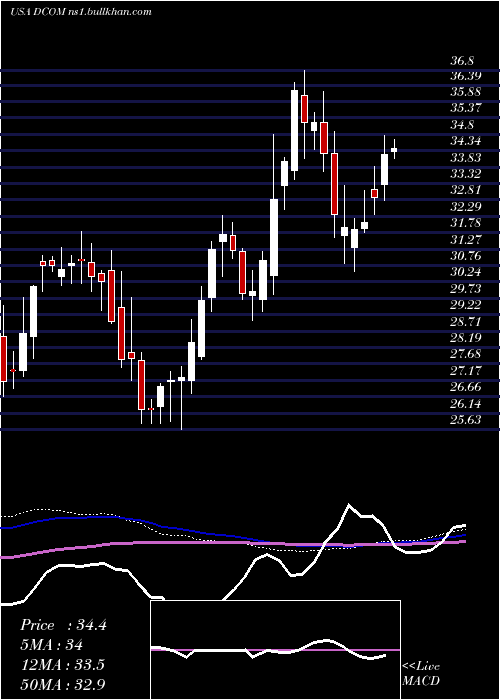Click the last small white candlestick on the right
The height and width of the screenshot is (700, 500).
point(394,150)
